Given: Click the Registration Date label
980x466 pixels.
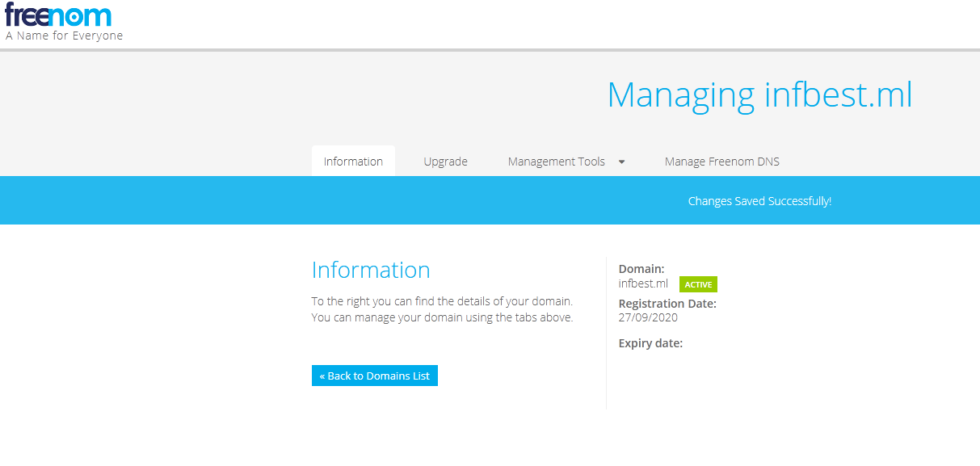Looking at the screenshot, I should click(x=667, y=304).
